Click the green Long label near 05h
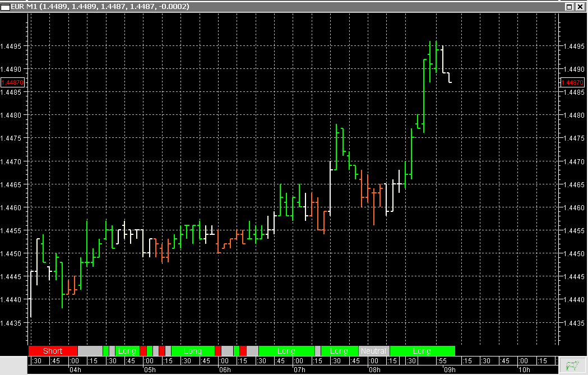 tap(127, 351)
